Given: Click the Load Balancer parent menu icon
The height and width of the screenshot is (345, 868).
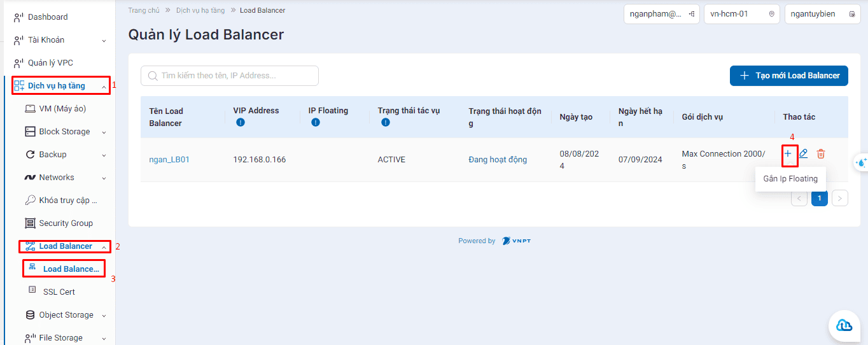Looking at the screenshot, I should coord(30,246).
